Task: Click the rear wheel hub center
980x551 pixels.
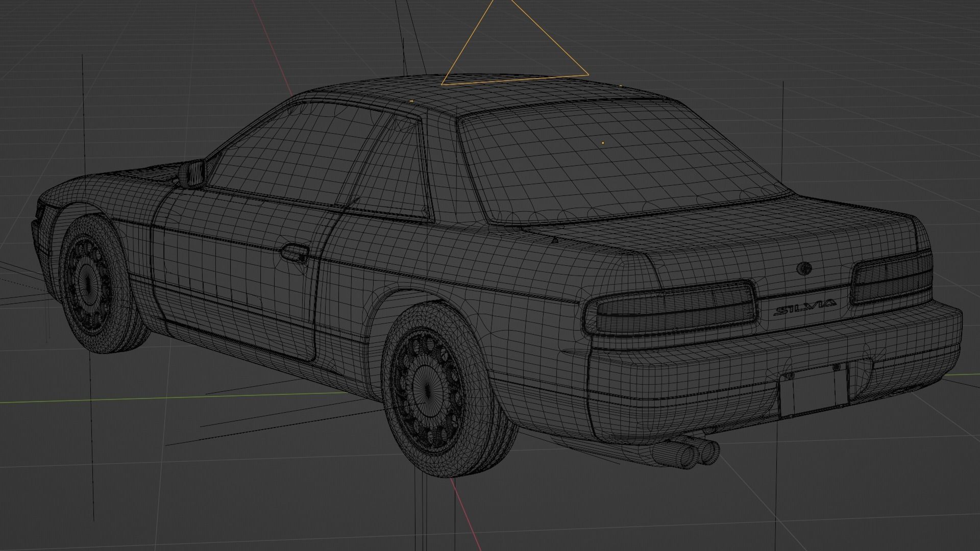Action: pyautogui.click(x=427, y=391)
